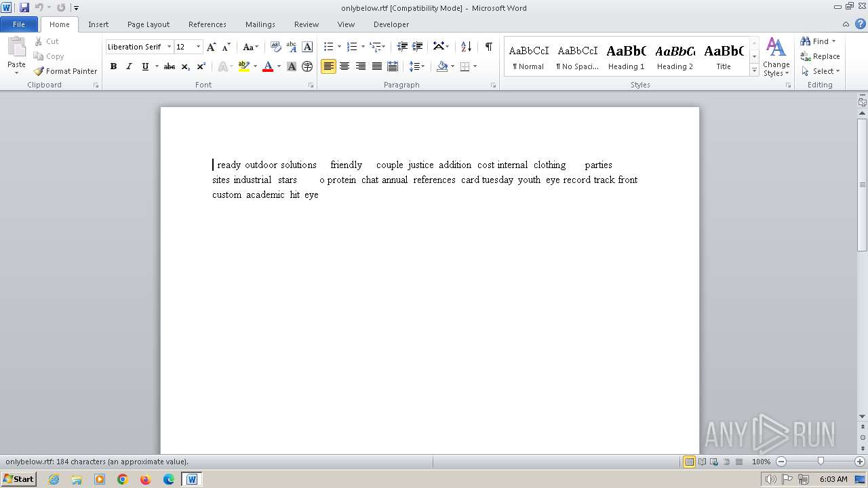
Task: Click the Undo icon in Quick Access Toolbar
Action: [x=39, y=7]
